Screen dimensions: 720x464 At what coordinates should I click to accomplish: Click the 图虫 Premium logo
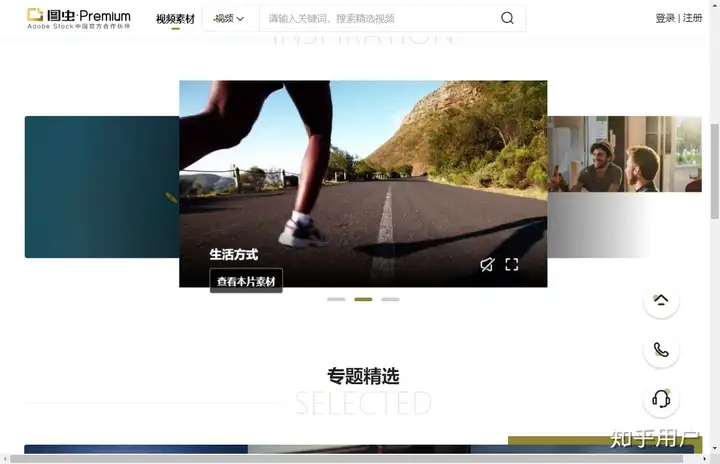[79, 18]
